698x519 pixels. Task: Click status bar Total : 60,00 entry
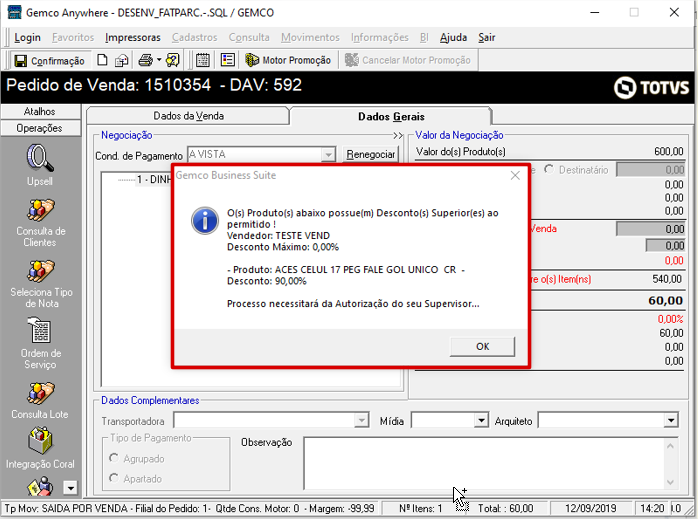click(x=505, y=508)
